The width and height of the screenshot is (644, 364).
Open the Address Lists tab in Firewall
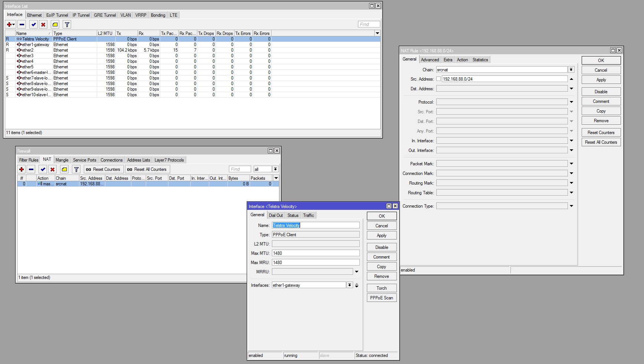pos(138,160)
